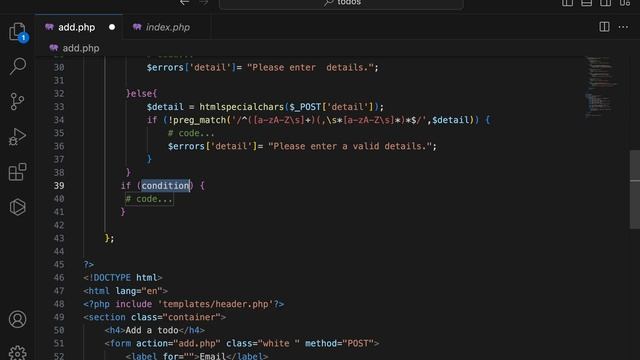
Task: Open Extensions view
Action: (18, 172)
